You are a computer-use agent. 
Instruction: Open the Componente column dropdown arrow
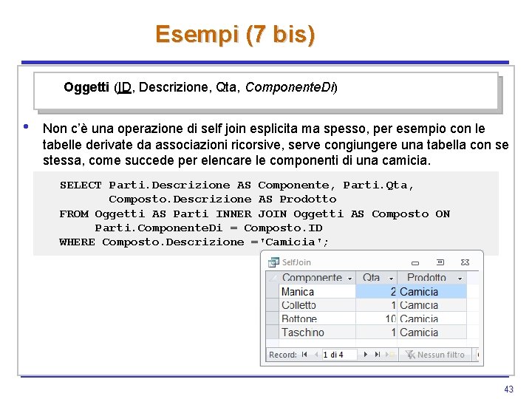pyautogui.click(x=349, y=279)
